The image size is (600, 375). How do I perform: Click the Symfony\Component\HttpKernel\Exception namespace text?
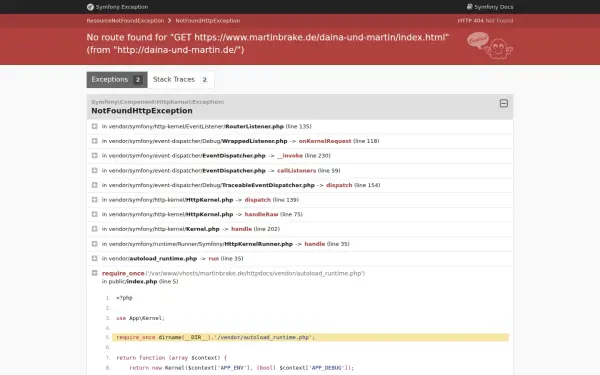157,102
